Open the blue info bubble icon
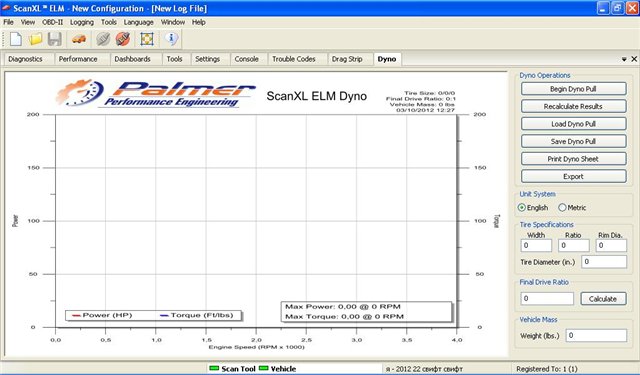 coord(171,39)
